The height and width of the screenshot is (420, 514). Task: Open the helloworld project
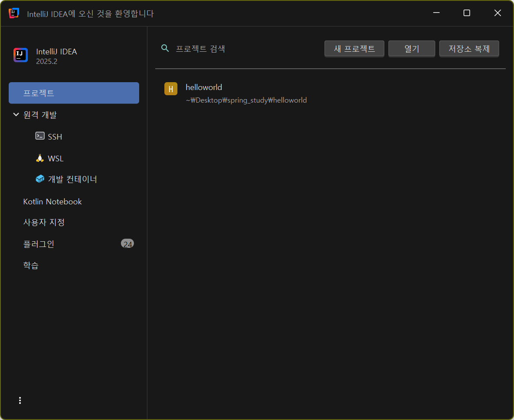click(330, 94)
